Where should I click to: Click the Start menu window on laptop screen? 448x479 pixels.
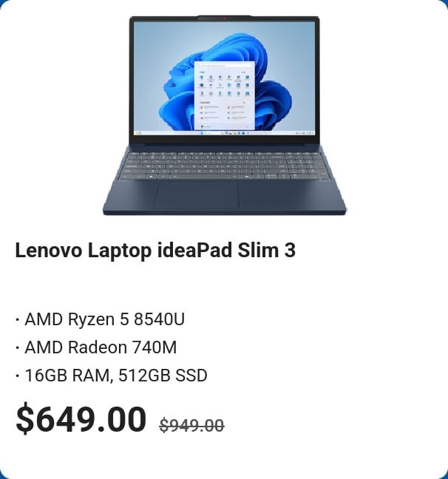coord(224,95)
